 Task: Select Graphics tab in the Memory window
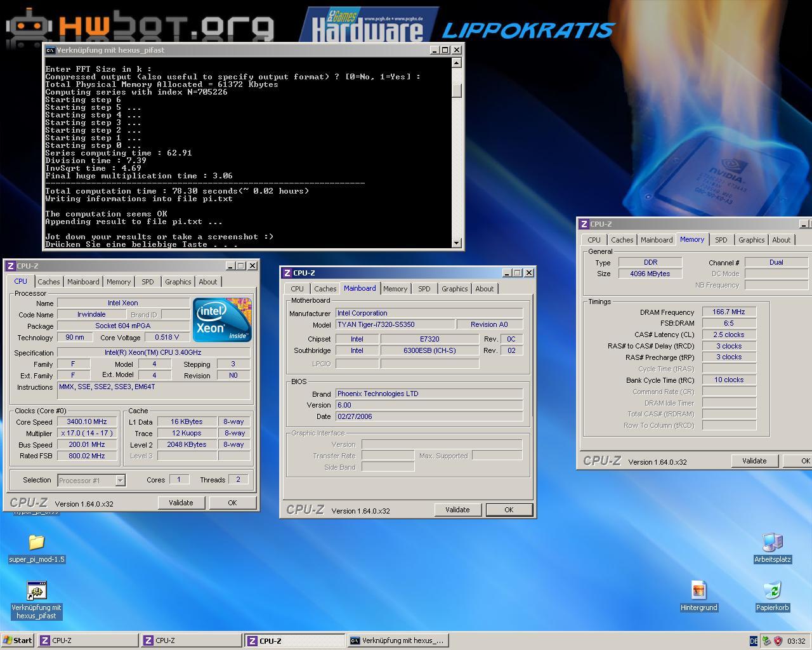tap(751, 240)
